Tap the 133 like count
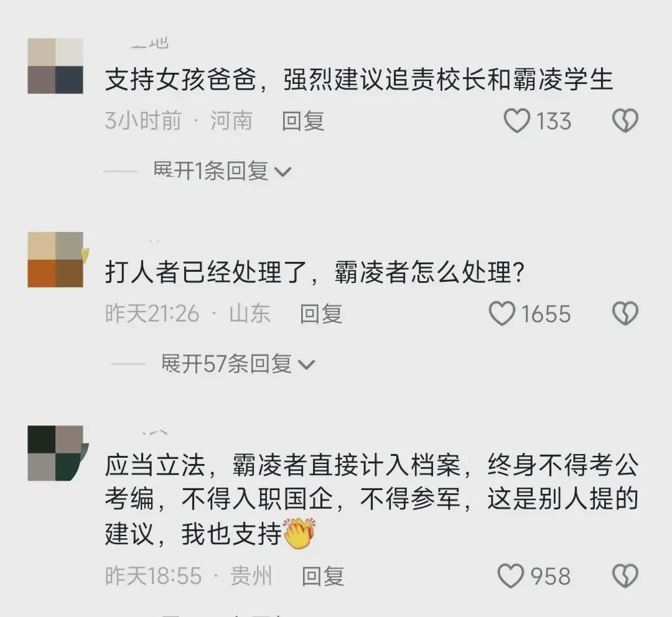Image resolution: width=672 pixels, height=617 pixels. point(554,121)
